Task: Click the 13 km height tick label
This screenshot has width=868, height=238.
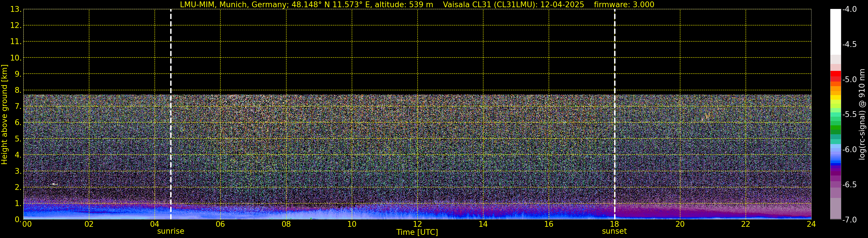Action: [15, 10]
